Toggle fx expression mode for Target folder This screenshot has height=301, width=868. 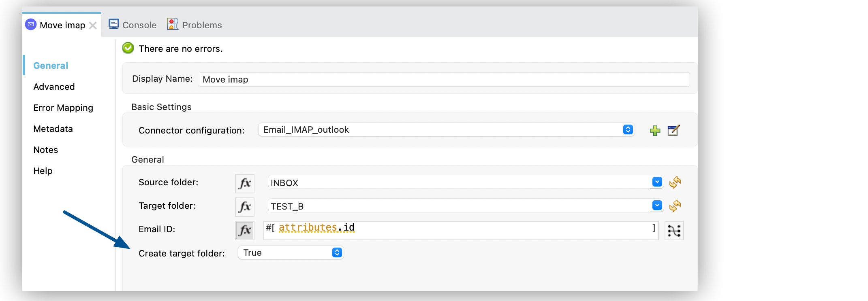click(x=245, y=207)
